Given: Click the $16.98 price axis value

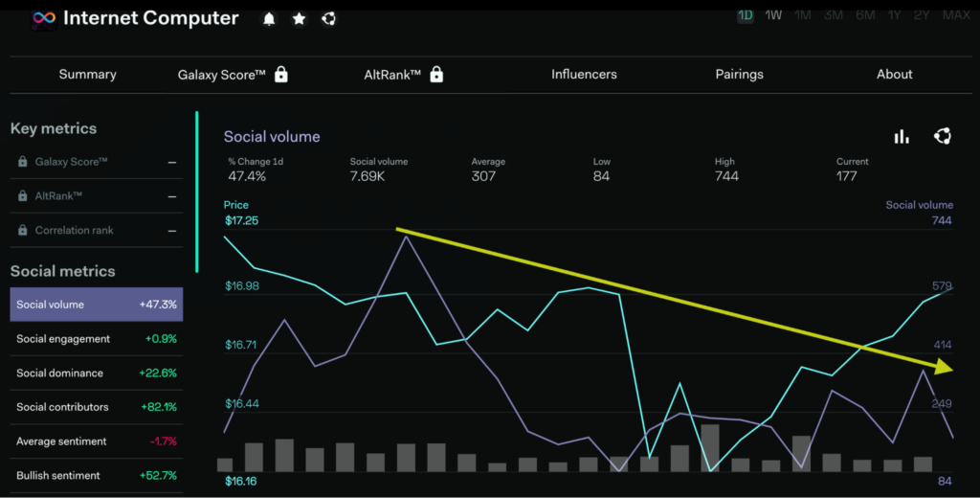Looking at the screenshot, I should [241, 286].
